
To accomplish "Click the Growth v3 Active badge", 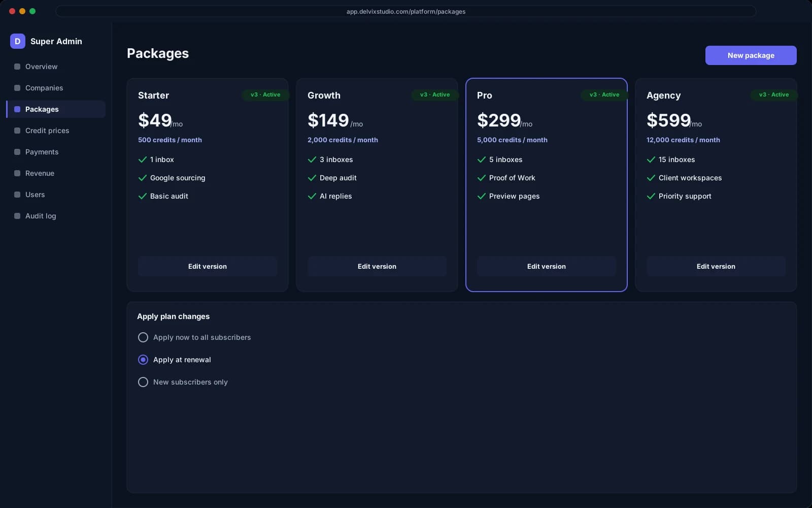I will point(435,94).
